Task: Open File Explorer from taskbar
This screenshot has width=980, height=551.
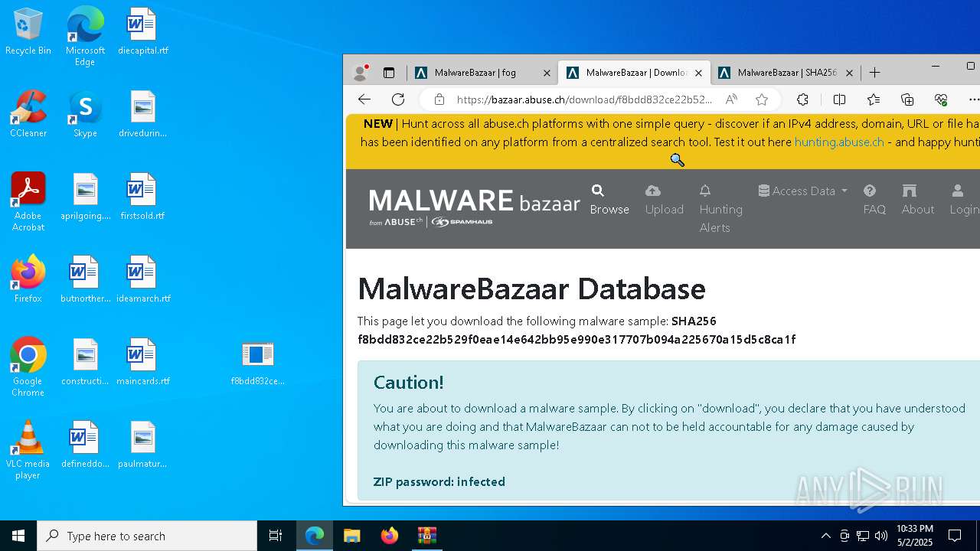Action: (x=352, y=536)
